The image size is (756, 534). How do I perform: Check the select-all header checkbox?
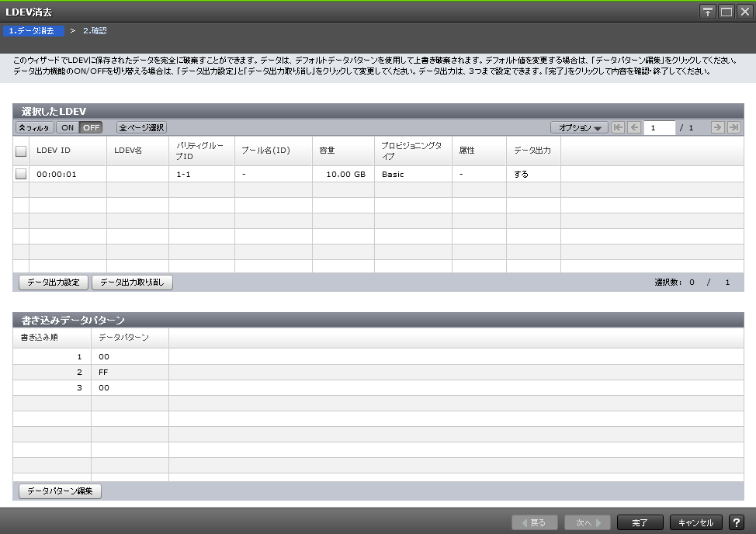(x=21, y=151)
